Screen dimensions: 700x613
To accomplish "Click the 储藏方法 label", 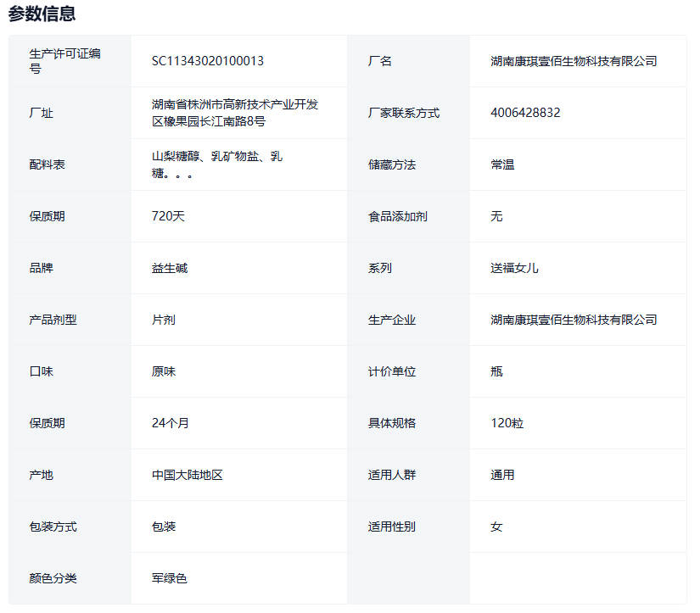I will pos(391,164).
